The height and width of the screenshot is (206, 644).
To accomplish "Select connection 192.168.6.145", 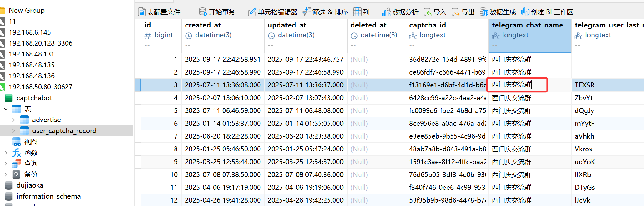I will coord(30,32).
